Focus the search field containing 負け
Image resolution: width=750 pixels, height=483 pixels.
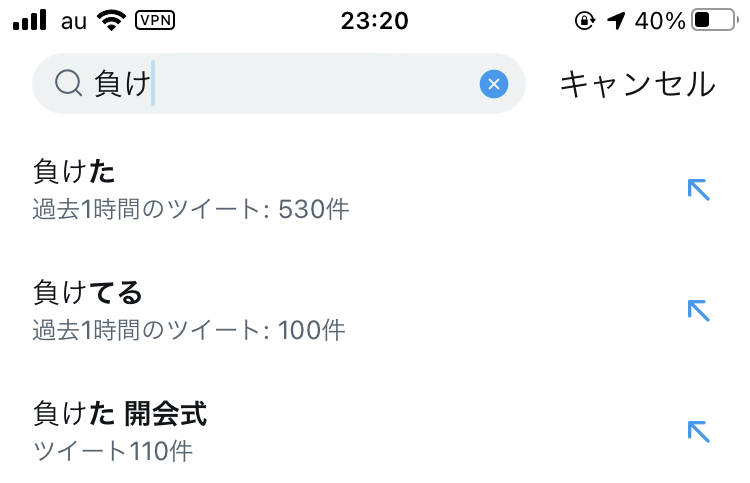point(279,84)
